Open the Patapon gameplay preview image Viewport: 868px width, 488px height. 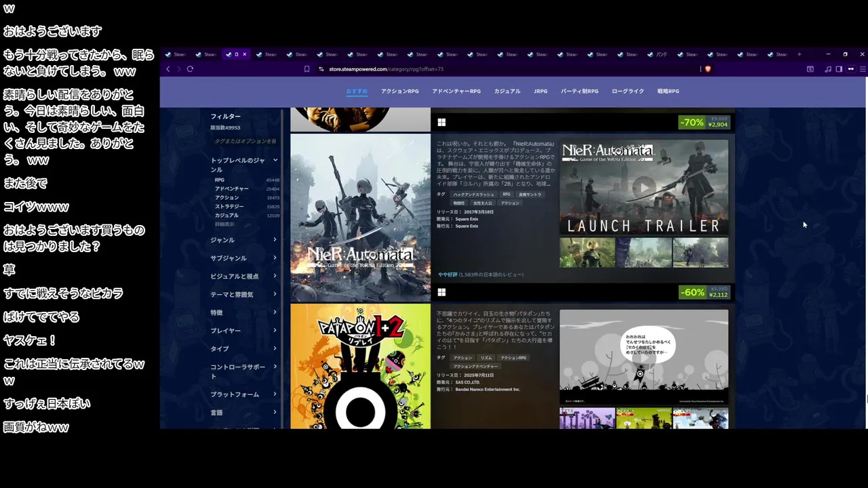point(644,357)
